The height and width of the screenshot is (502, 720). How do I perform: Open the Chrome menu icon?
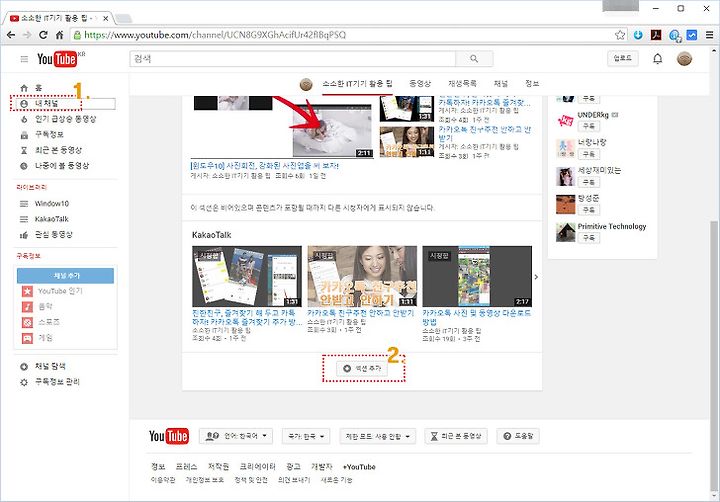(x=709, y=35)
